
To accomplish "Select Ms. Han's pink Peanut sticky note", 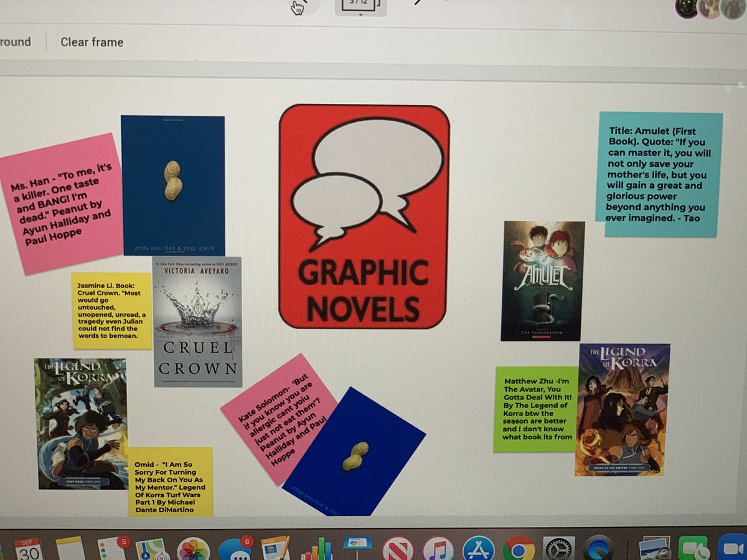I will [x=62, y=203].
